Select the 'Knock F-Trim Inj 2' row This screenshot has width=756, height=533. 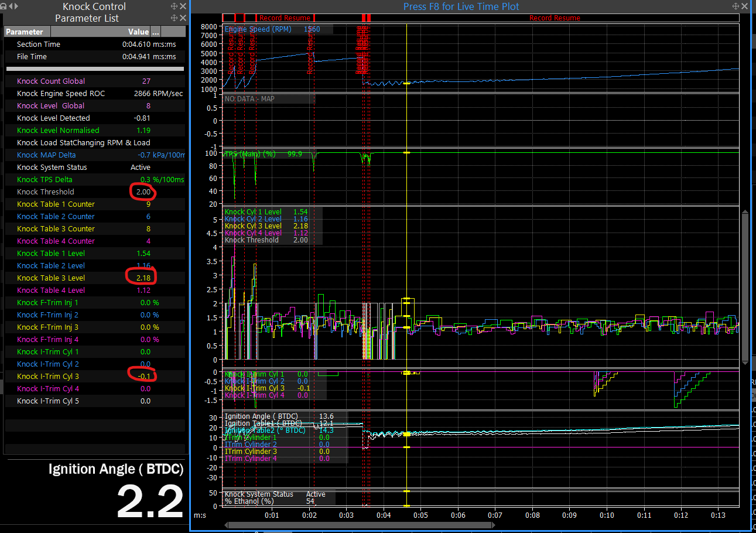95,315
